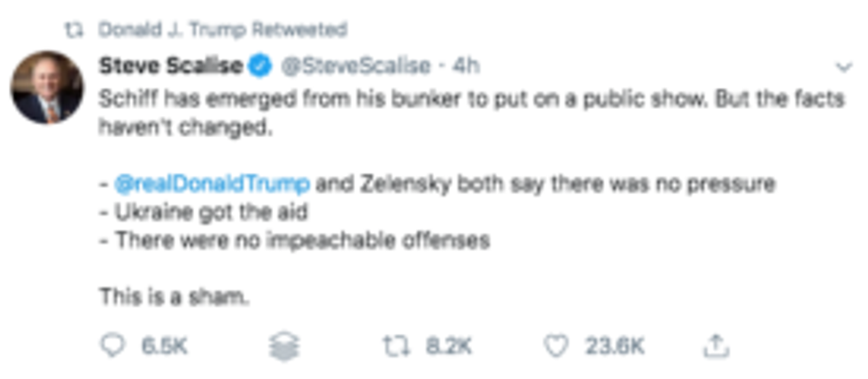Open the @SteveScalise handle link
Screen dimensions: 868x379
coord(356,66)
